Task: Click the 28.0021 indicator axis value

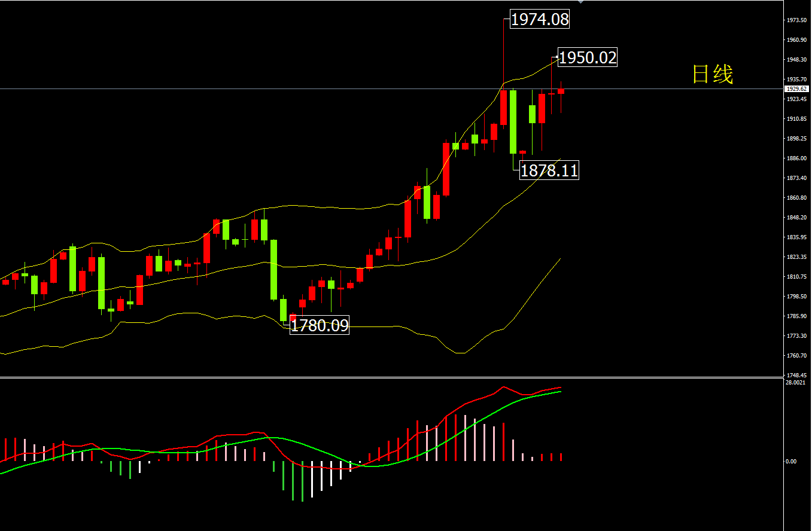Action: pyautogui.click(x=796, y=382)
